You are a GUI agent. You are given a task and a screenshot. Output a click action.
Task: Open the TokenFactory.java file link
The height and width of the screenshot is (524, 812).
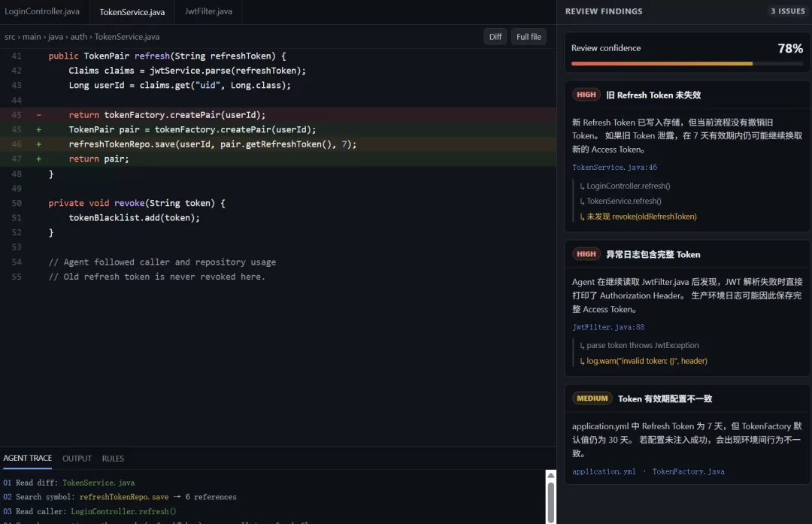(x=688, y=471)
